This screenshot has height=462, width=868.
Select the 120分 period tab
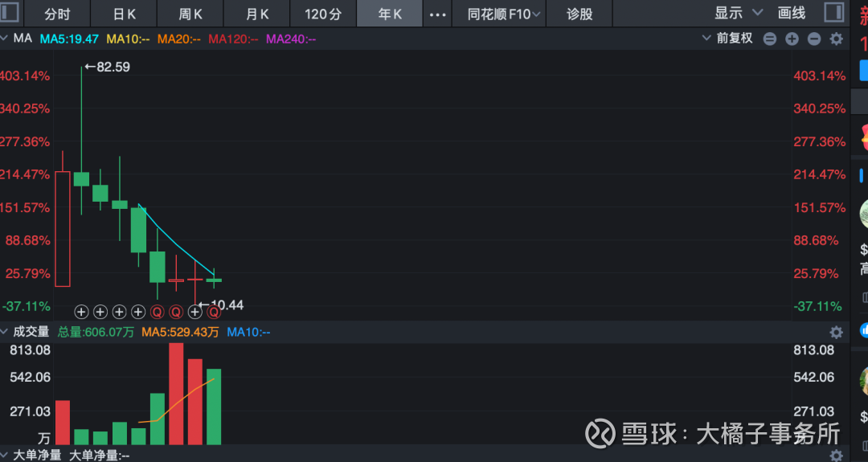click(x=323, y=14)
